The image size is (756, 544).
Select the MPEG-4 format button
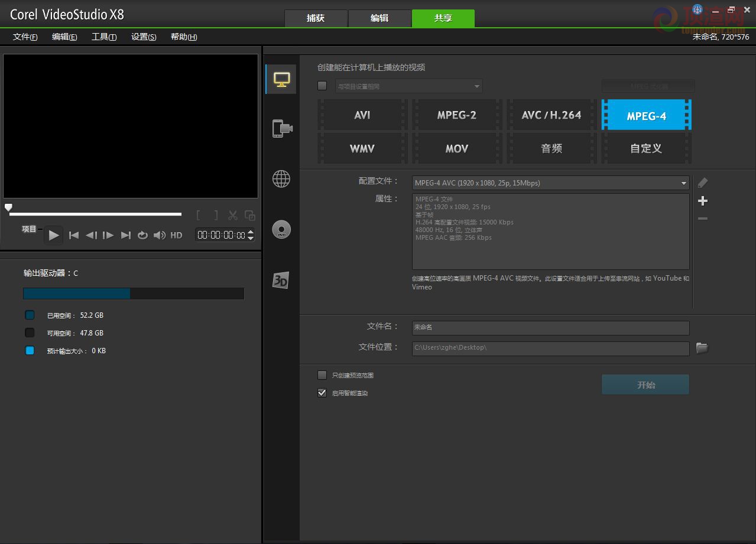coord(647,115)
